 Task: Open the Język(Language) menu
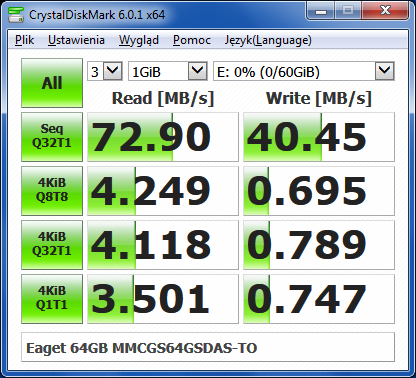click(x=268, y=40)
